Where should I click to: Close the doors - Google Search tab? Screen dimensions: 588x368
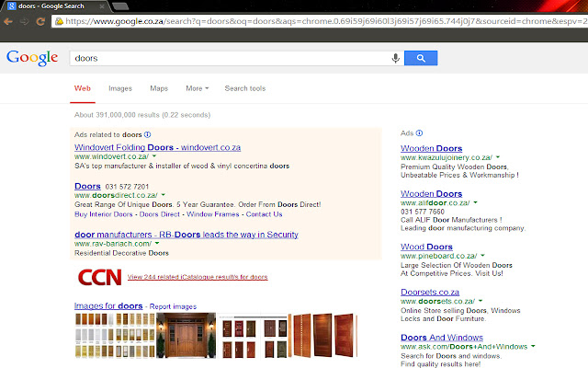[102, 6]
